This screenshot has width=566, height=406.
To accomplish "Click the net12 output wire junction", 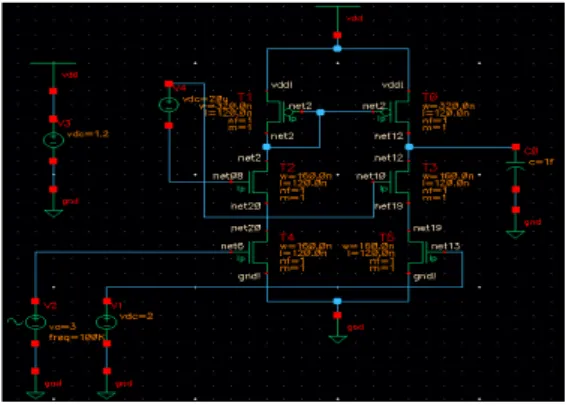I will coord(409,147).
